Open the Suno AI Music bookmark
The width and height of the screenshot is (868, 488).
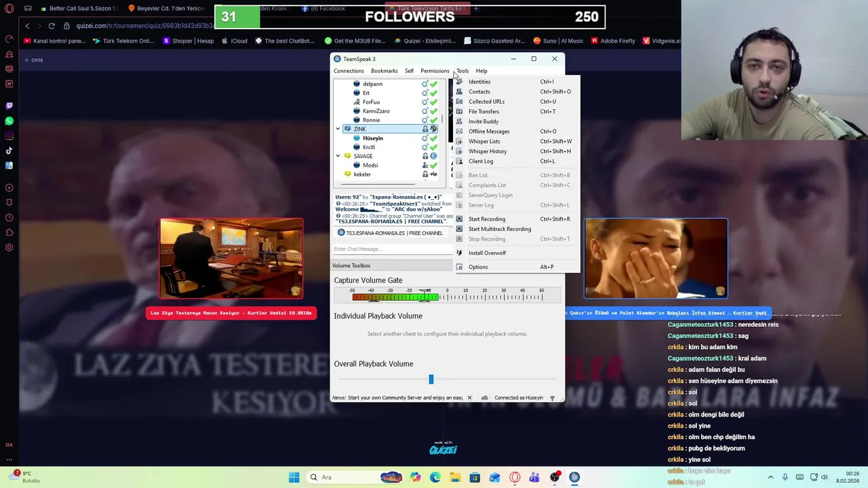point(558,41)
